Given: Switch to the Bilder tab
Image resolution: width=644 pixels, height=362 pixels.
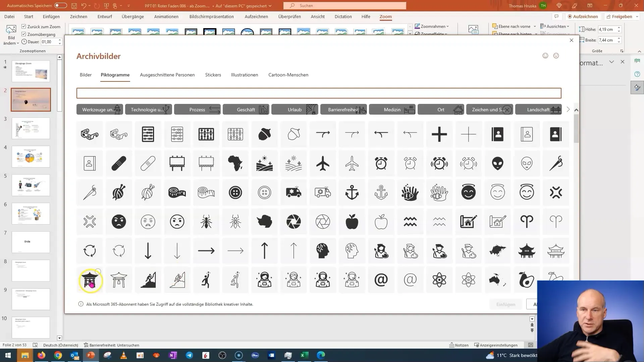Looking at the screenshot, I should [86, 74].
